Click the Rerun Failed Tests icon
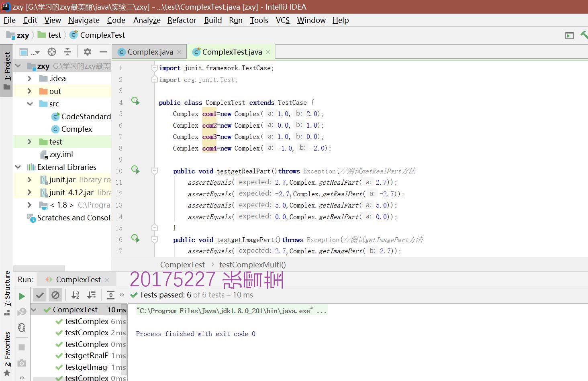Image resolution: width=588 pixels, height=381 pixels. (22, 312)
